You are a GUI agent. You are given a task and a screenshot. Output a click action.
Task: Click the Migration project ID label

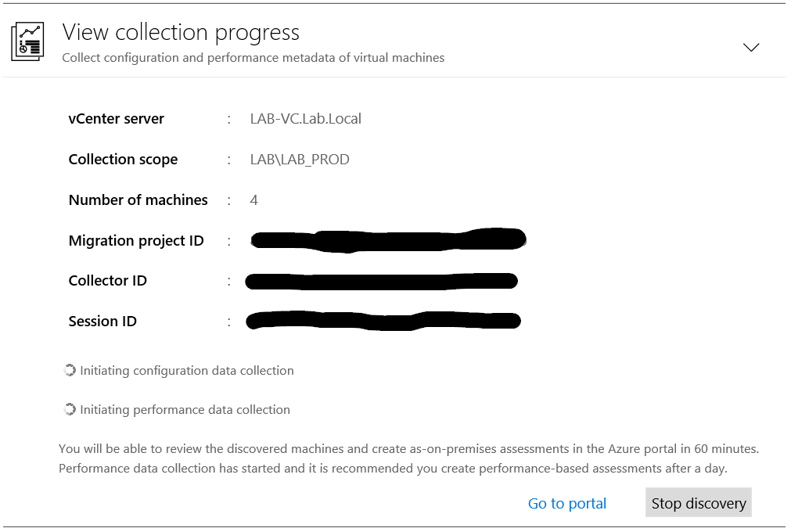[x=136, y=241]
